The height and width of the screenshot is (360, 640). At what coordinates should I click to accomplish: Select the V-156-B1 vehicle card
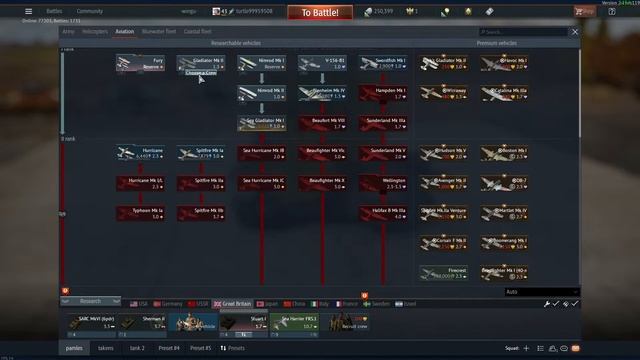(x=322, y=63)
